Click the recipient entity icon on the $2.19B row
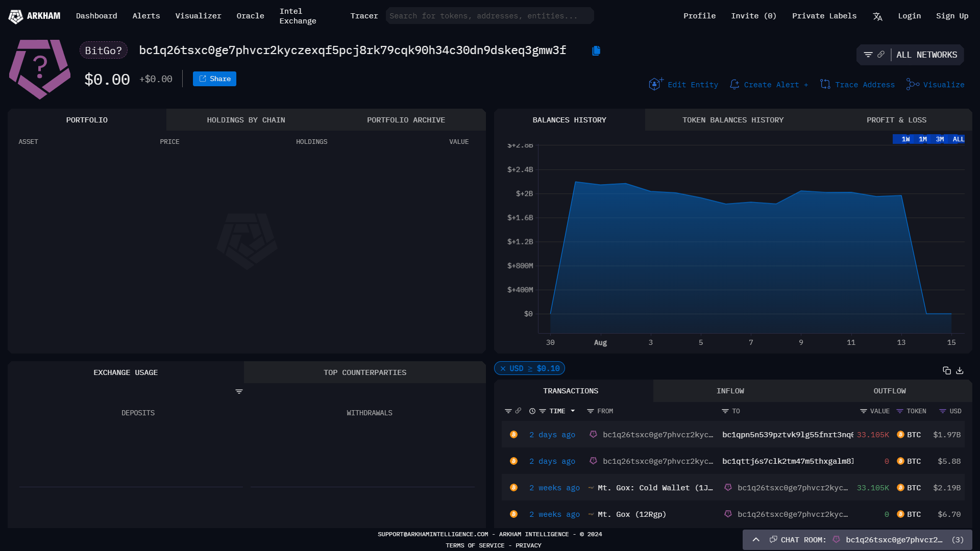980x551 pixels. coord(728,488)
